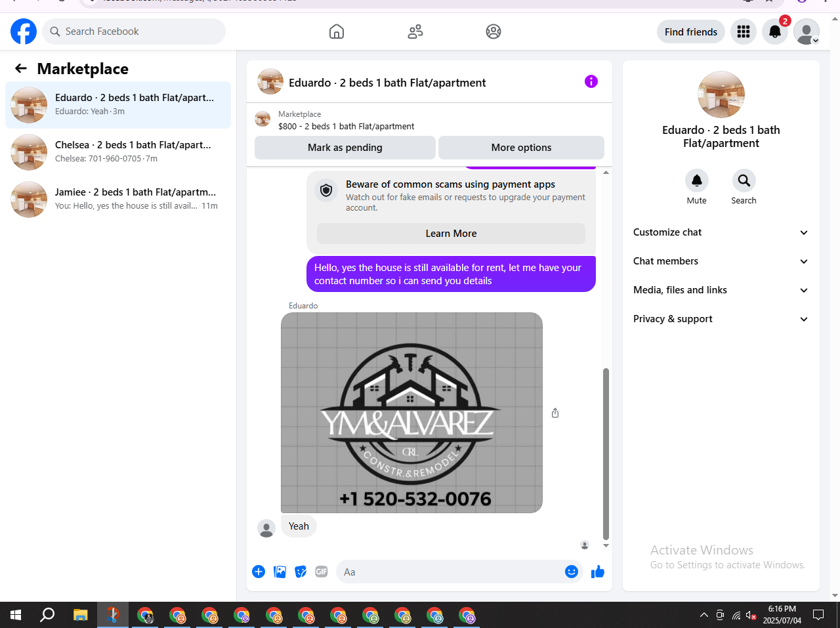This screenshot has height=628, width=840.
Task: Click the chat scrollbar up arrow
Action: coord(606,173)
